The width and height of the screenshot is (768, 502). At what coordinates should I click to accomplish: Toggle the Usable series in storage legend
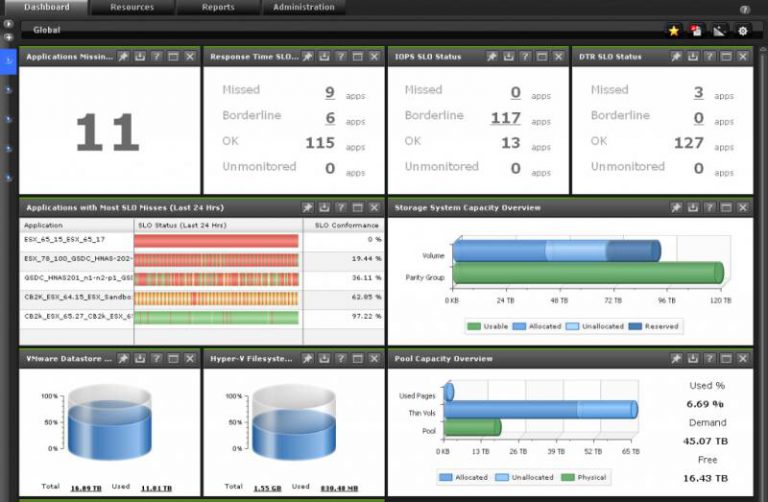coord(489,326)
